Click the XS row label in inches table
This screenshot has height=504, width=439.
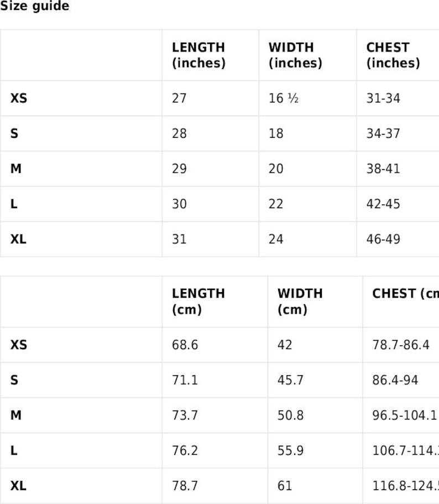pyautogui.click(x=19, y=98)
